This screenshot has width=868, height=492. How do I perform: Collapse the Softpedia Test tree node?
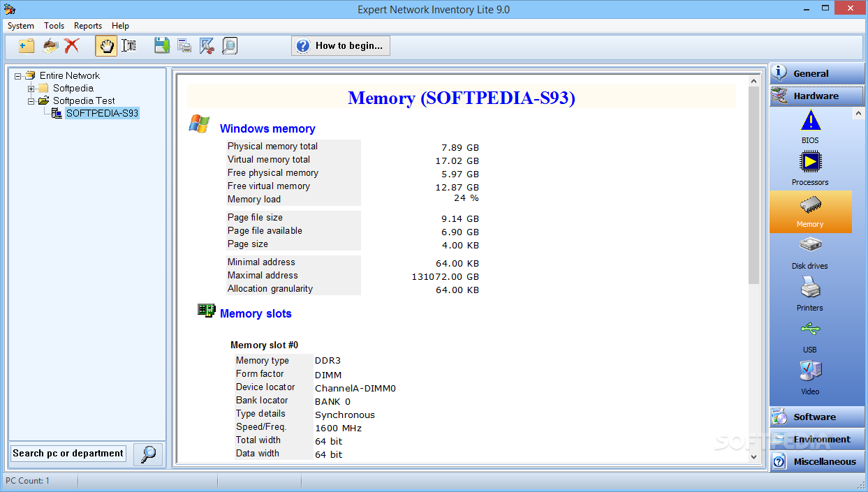coord(31,101)
